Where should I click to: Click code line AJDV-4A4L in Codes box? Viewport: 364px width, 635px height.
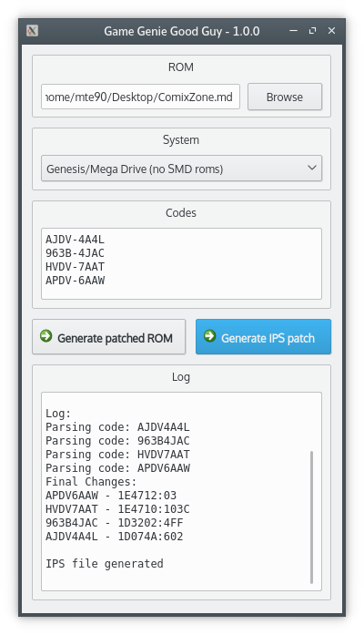coord(75,240)
